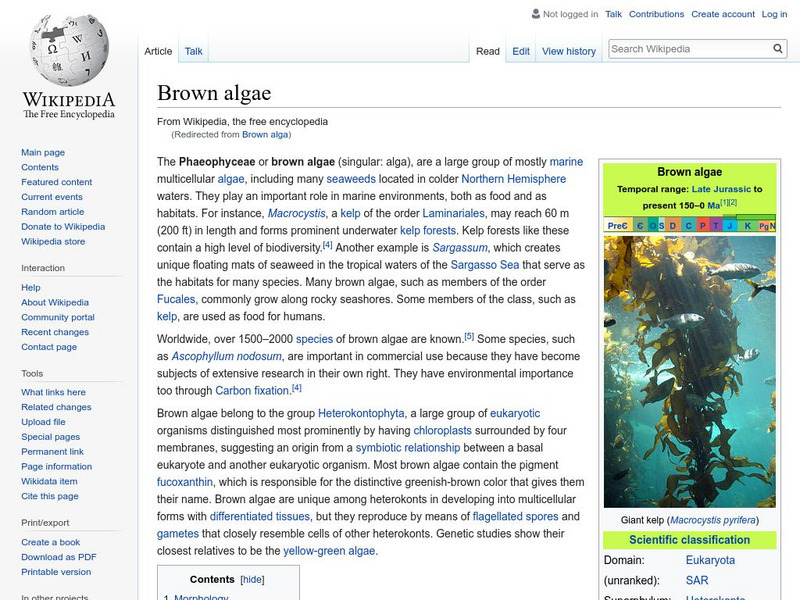Open the Edit tab

[521, 51]
